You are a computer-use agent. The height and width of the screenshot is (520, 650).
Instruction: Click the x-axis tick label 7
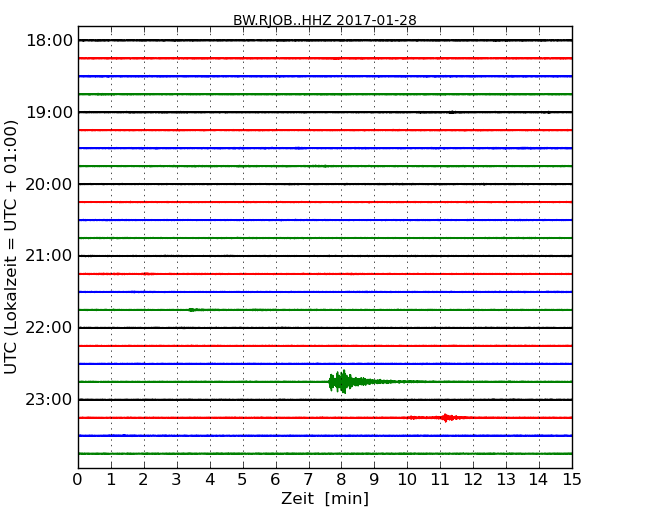pos(308,480)
